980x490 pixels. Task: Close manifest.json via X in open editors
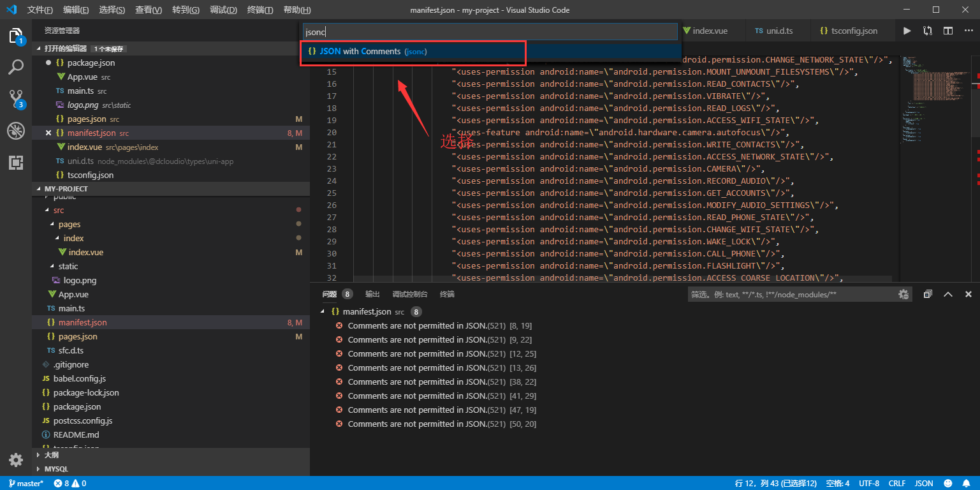tap(48, 133)
